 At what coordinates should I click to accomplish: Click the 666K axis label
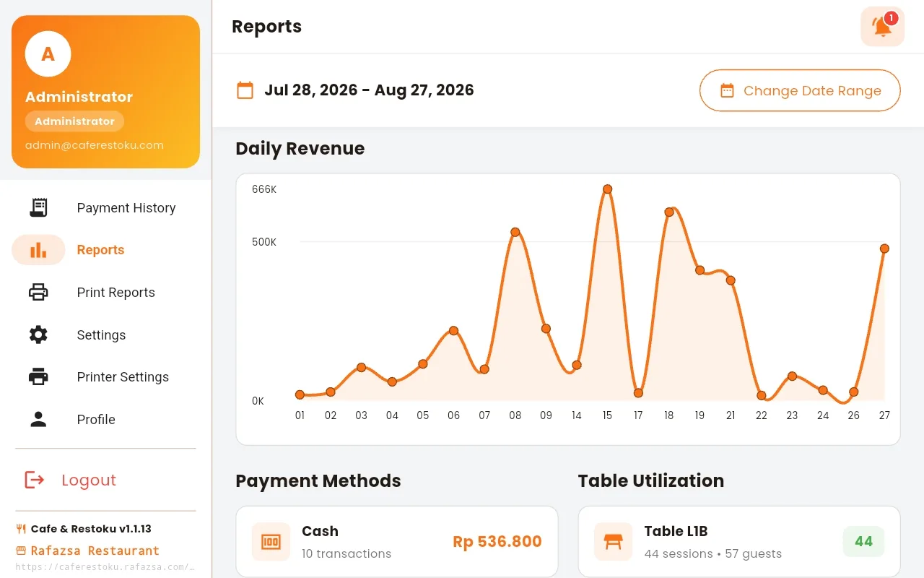click(264, 190)
